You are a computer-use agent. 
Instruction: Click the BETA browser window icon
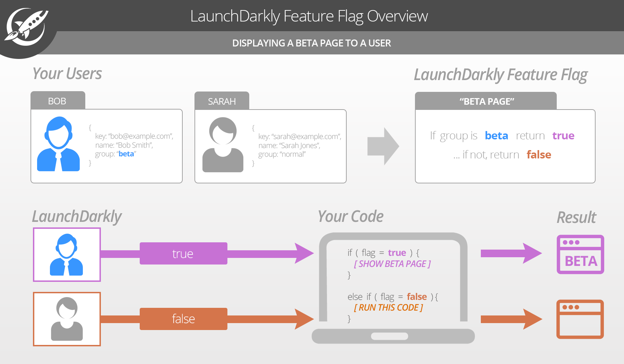tap(580, 254)
